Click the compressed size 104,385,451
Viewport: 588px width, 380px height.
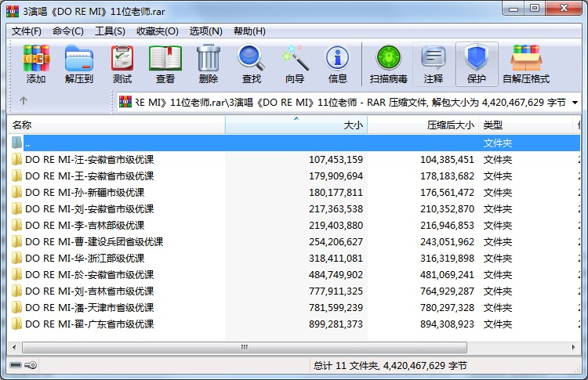coord(447,160)
